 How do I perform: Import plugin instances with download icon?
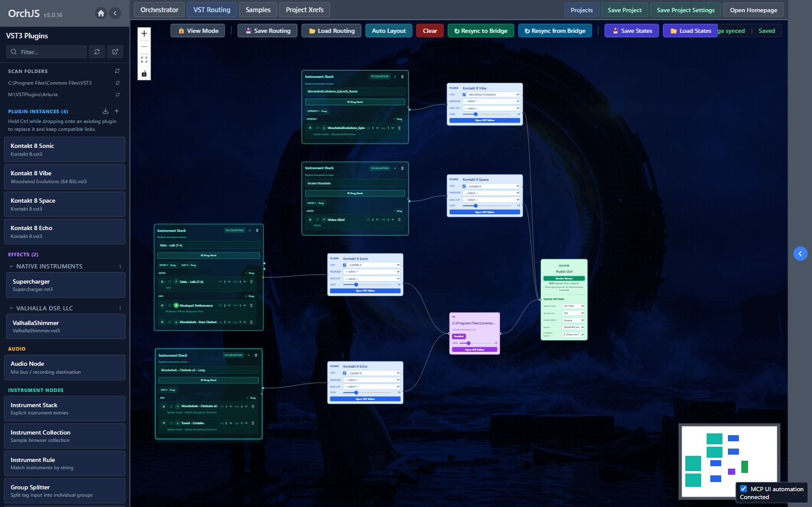click(106, 111)
